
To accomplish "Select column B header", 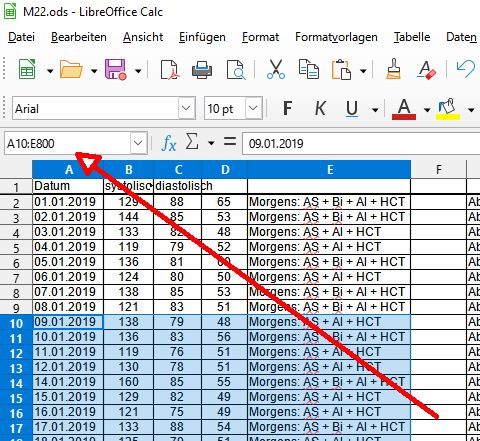I will [129, 169].
